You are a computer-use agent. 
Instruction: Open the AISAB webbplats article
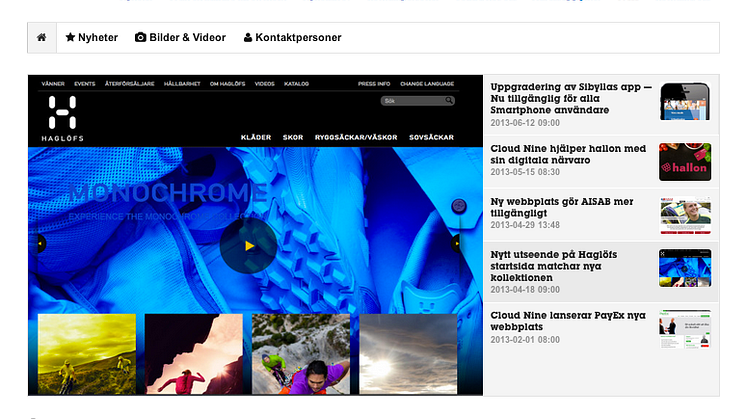pyautogui.click(x=562, y=207)
